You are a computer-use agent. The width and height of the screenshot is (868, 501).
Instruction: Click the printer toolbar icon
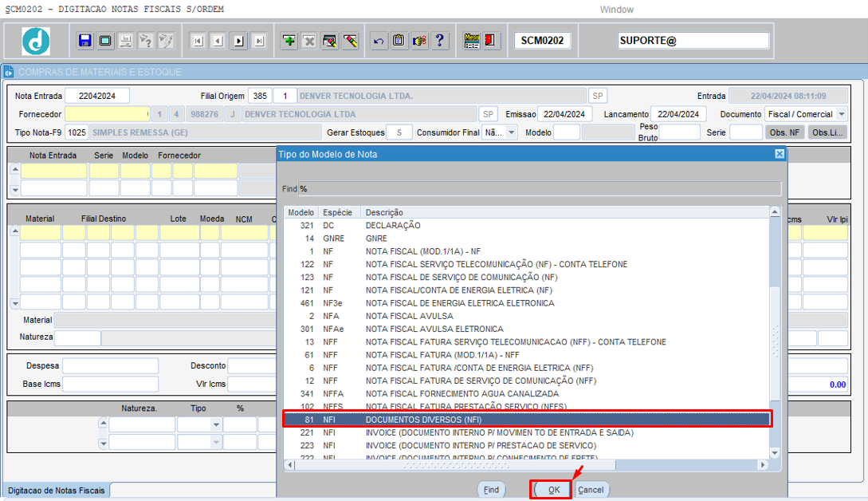[126, 41]
